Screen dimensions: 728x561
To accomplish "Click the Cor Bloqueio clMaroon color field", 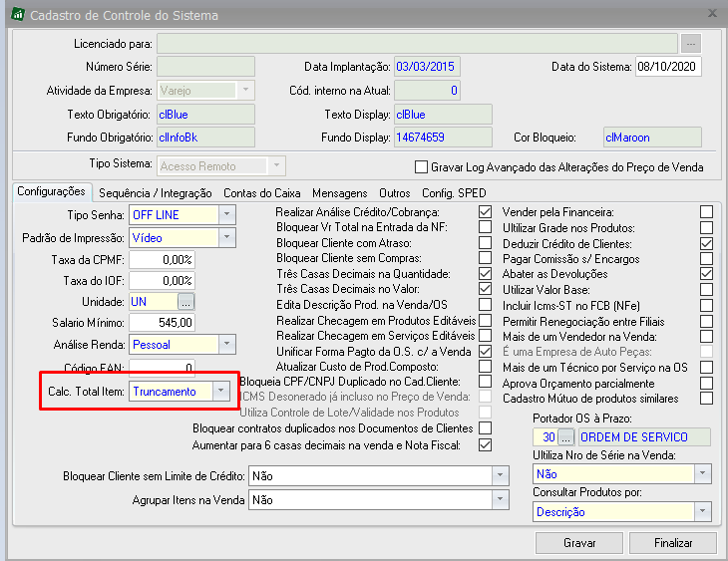I will (653, 138).
